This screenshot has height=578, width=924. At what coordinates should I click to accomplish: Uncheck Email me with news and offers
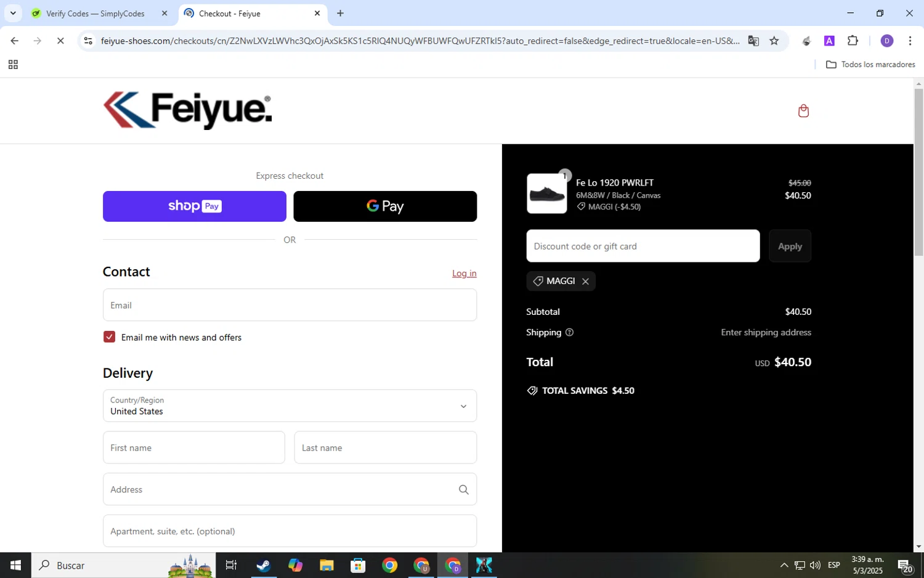(x=109, y=337)
